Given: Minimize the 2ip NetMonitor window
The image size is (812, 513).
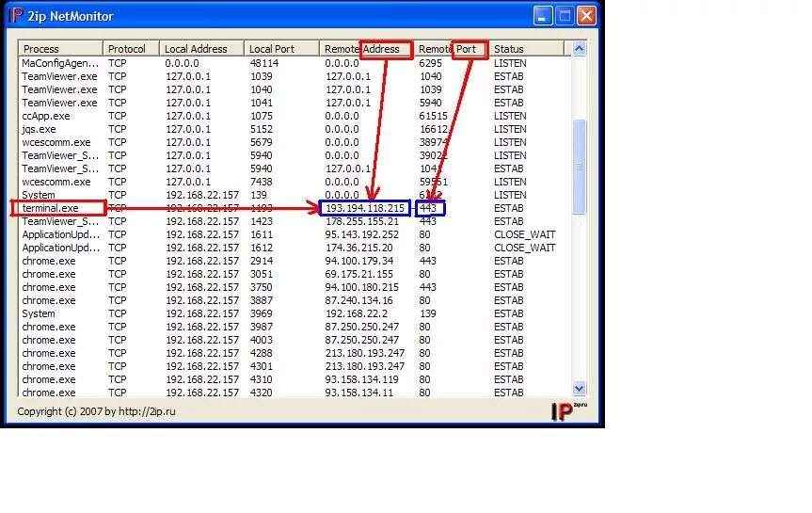Looking at the screenshot, I should [543, 16].
